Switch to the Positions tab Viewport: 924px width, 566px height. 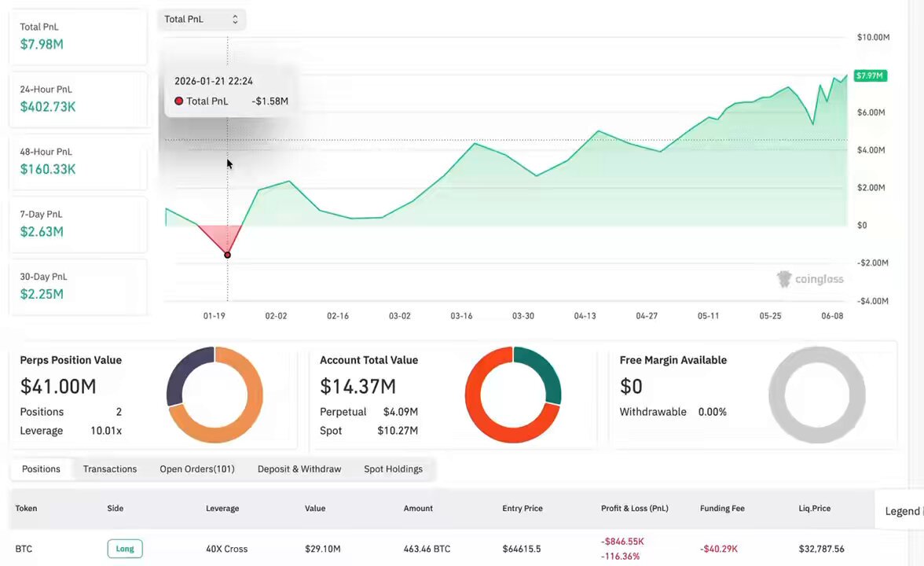tap(41, 469)
